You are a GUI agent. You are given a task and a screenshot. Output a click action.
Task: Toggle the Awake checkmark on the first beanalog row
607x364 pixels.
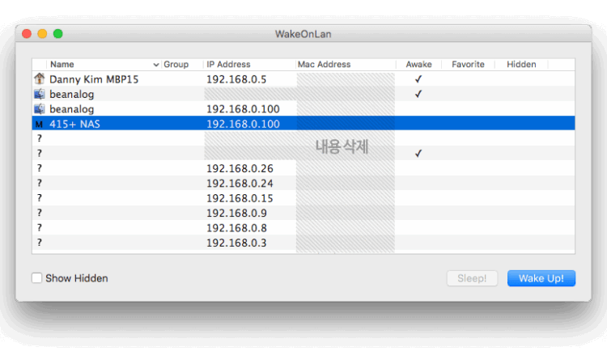[x=418, y=94]
